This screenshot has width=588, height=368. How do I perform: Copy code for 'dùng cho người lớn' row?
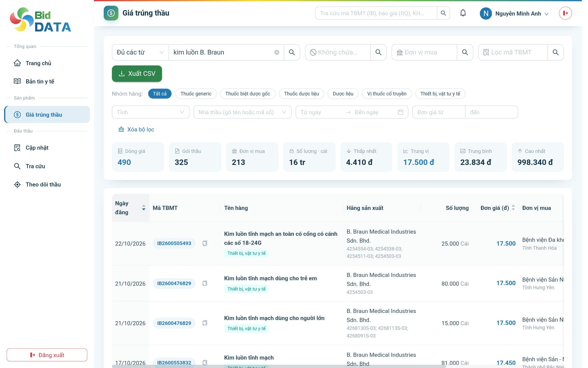[x=205, y=323]
